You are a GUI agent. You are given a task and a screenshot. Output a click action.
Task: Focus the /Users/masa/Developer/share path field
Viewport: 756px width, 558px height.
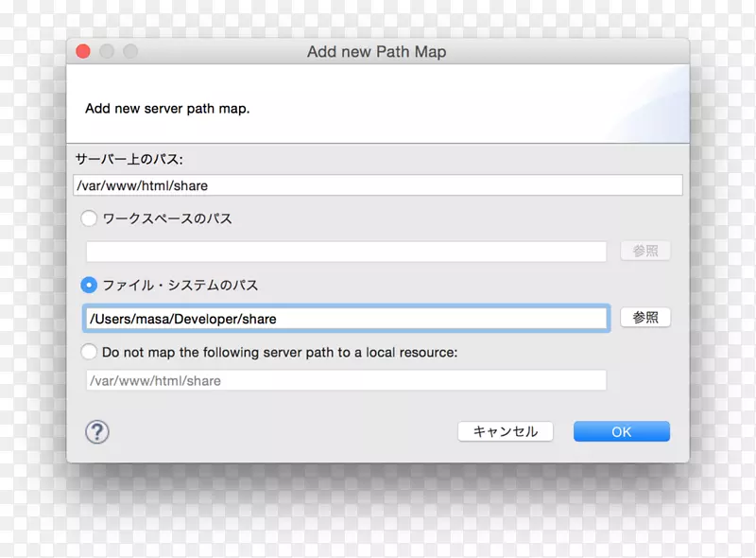coord(346,319)
